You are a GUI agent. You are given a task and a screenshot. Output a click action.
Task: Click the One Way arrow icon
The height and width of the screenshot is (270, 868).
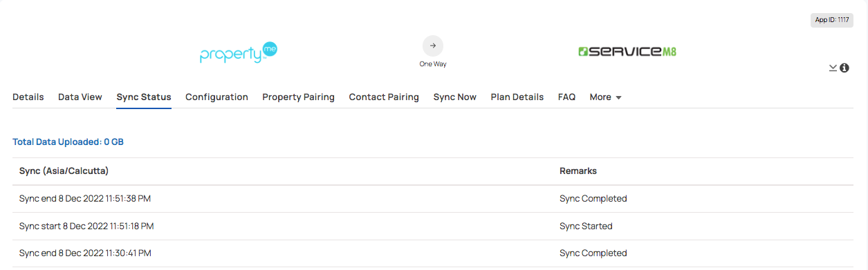click(x=433, y=46)
